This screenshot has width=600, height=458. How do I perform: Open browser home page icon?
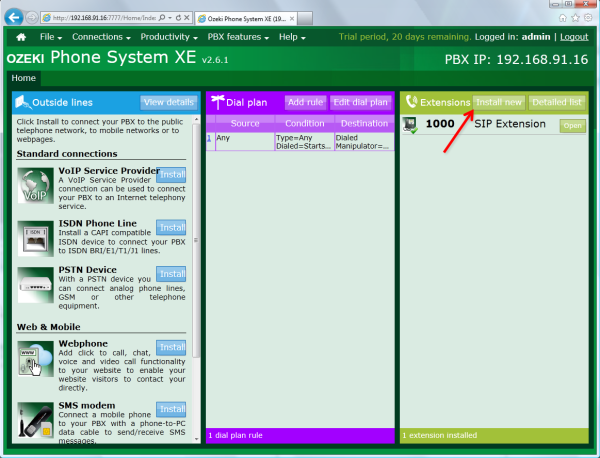pos(562,18)
